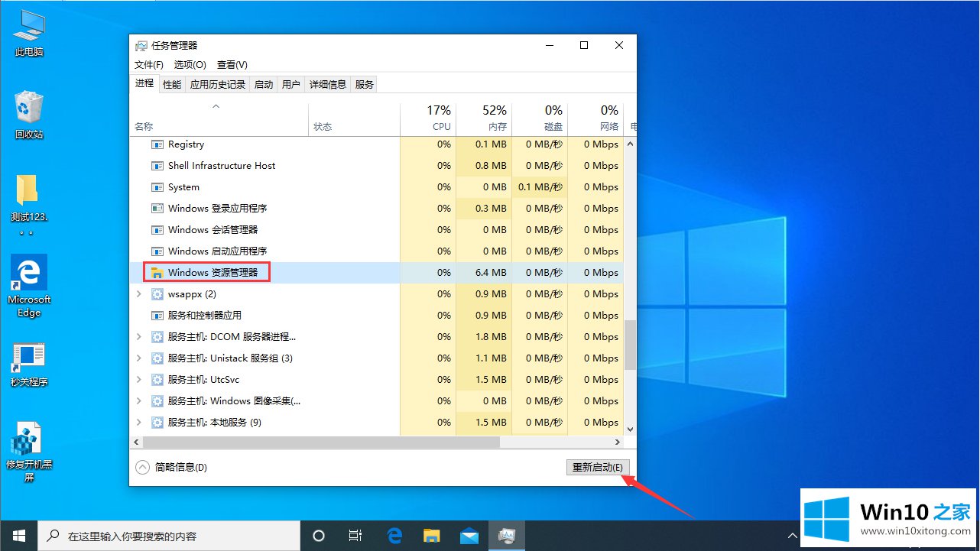The width and height of the screenshot is (980, 551).
Task: Open the 查看(V) menu
Action: tap(232, 65)
